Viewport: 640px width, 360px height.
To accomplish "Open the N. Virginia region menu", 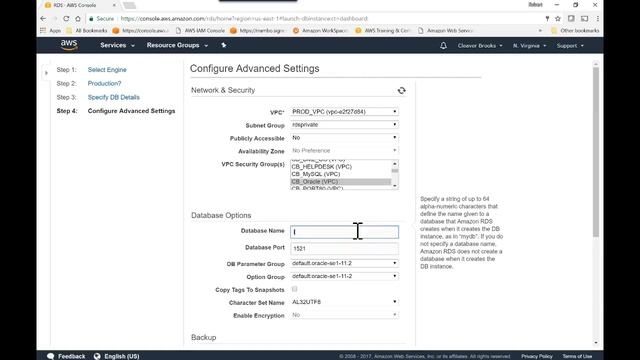I will click(529, 46).
